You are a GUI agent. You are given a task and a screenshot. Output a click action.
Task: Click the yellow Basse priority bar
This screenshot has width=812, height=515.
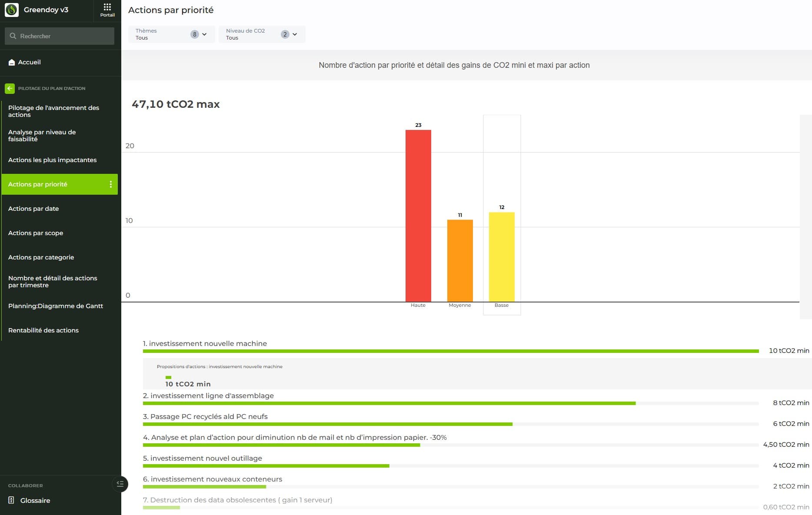pyautogui.click(x=502, y=256)
